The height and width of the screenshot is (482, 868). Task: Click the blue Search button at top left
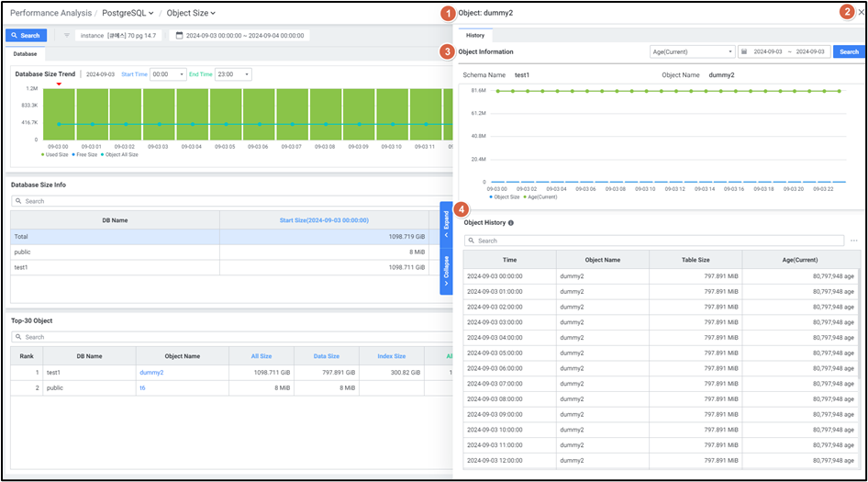click(x=26, y=36)
